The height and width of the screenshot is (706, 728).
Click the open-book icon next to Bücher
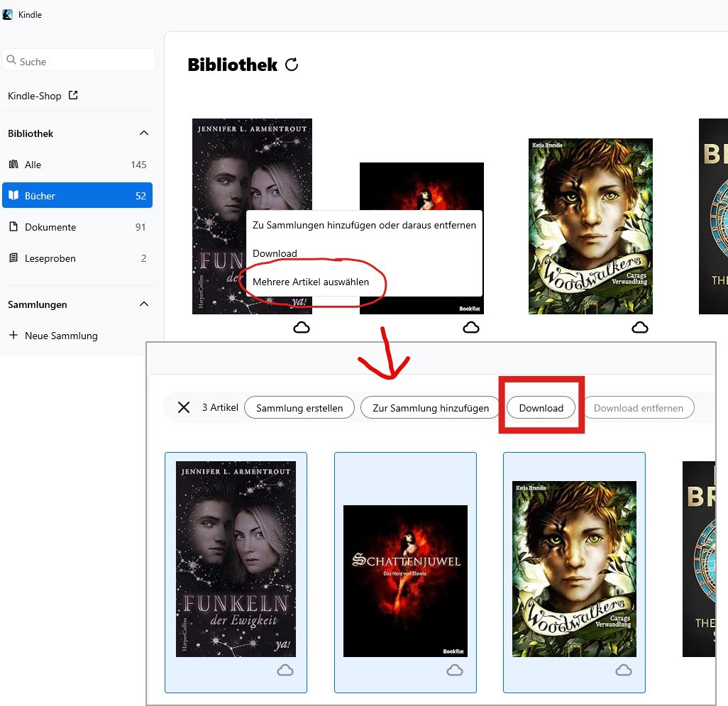click(13, 195)
